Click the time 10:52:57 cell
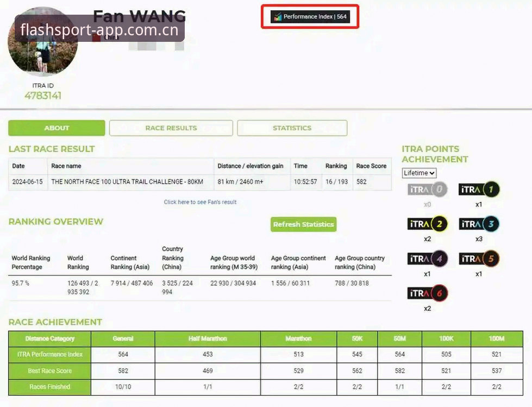Image resolution: width=532 pixels, height=407 pixels. coord(305,182)
